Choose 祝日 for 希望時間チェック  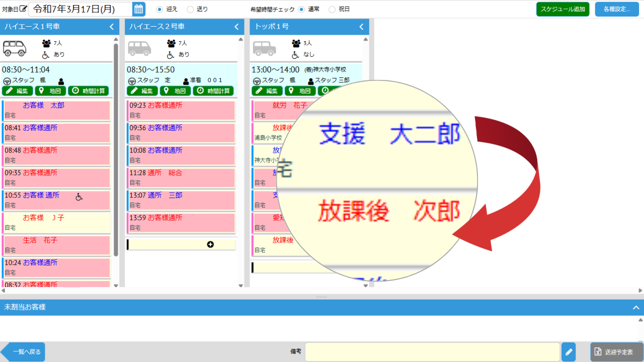coord(332,9)
